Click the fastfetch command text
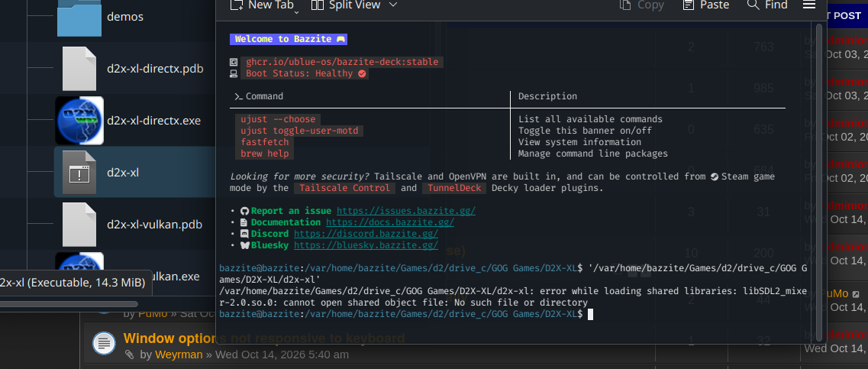Image resolution: width=868 pixels, height=369 pixels. [x=265, y=142]
